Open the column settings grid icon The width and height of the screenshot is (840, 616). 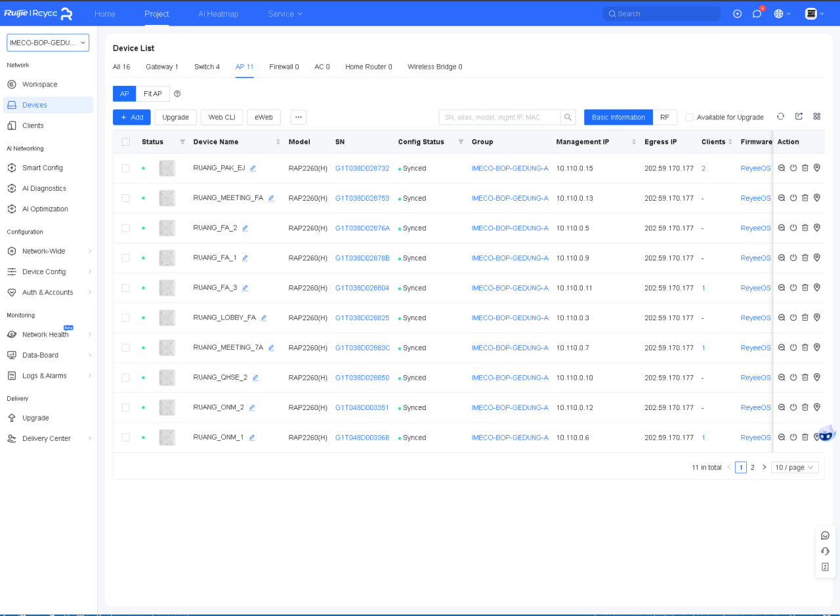point(817,117)
